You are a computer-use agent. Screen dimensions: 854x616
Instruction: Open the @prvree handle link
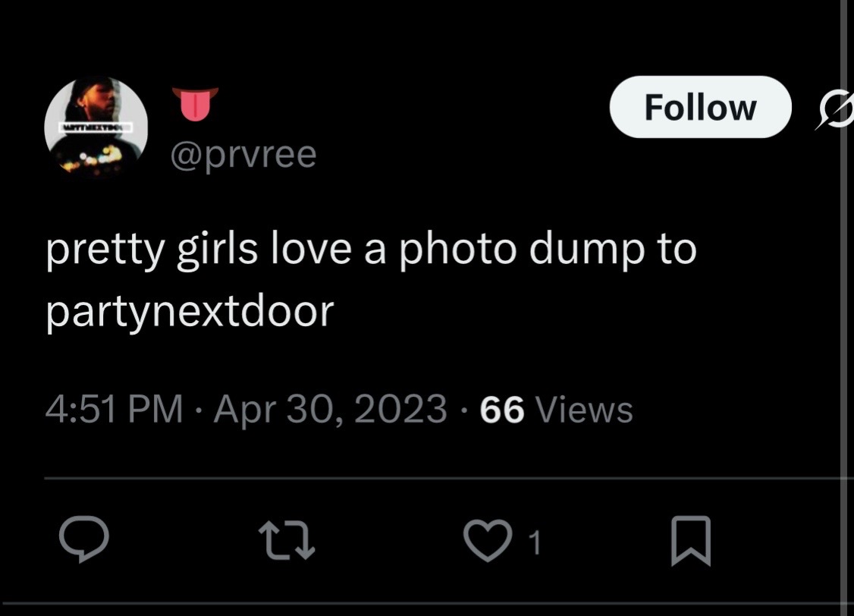coord(243,156)
